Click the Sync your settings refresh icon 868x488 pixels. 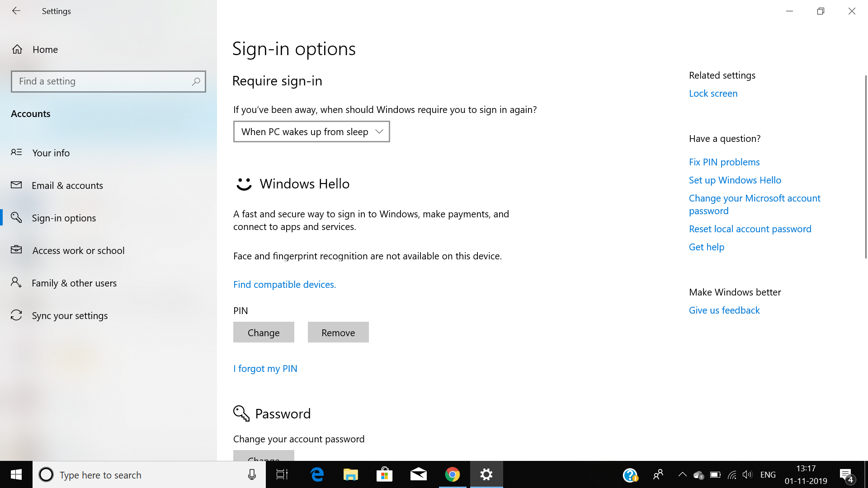pyautogui.click(x=16, y=315)
